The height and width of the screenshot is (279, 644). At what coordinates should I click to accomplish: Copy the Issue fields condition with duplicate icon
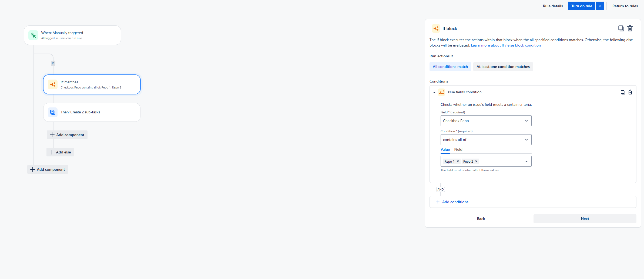(x=623, y=92)
